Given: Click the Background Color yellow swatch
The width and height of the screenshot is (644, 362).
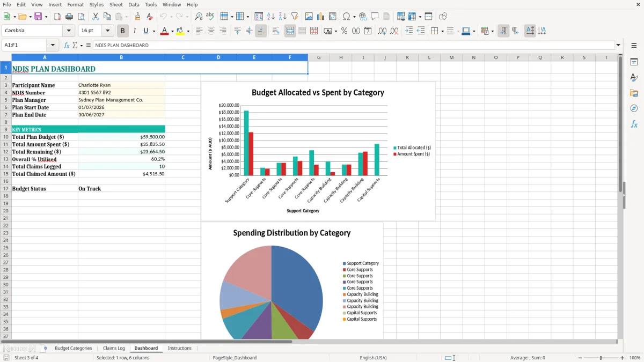Looking at the screenshot, I should [180, 31].
